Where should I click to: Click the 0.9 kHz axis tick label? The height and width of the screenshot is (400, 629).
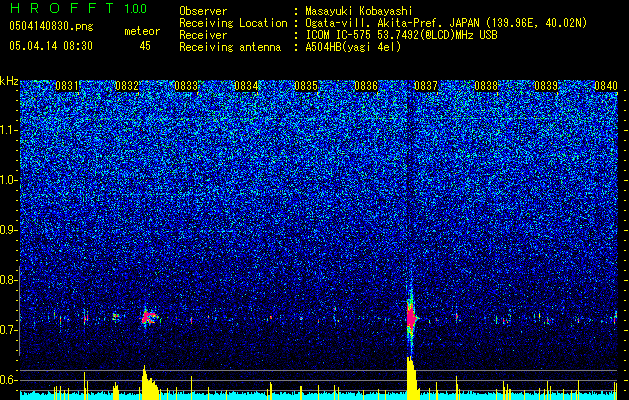[x=9, y=230]
